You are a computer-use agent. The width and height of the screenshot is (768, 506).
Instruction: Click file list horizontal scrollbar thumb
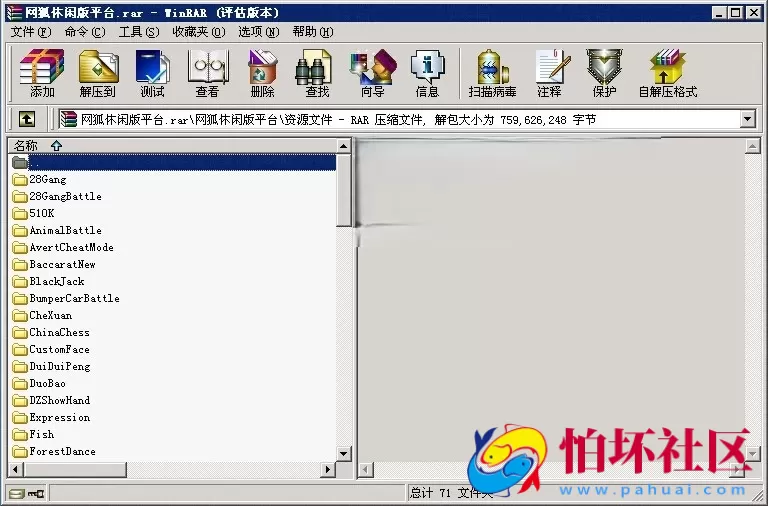click(75, 470)
